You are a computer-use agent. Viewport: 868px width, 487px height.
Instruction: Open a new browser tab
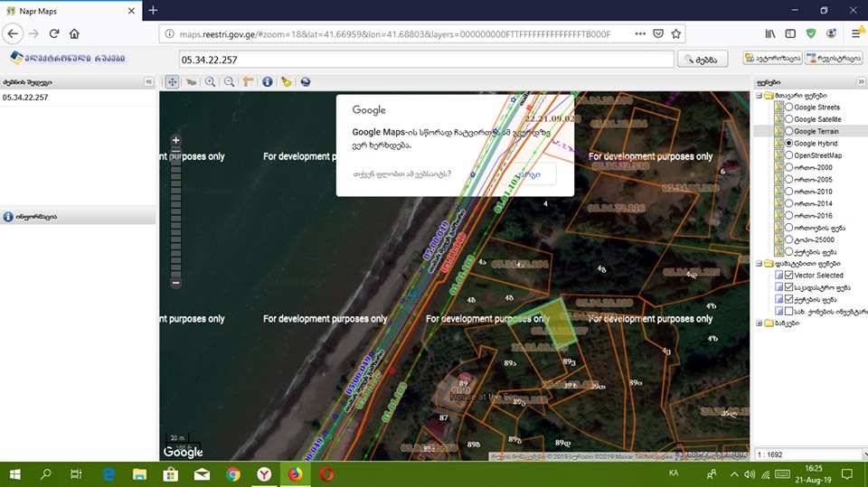154,11
